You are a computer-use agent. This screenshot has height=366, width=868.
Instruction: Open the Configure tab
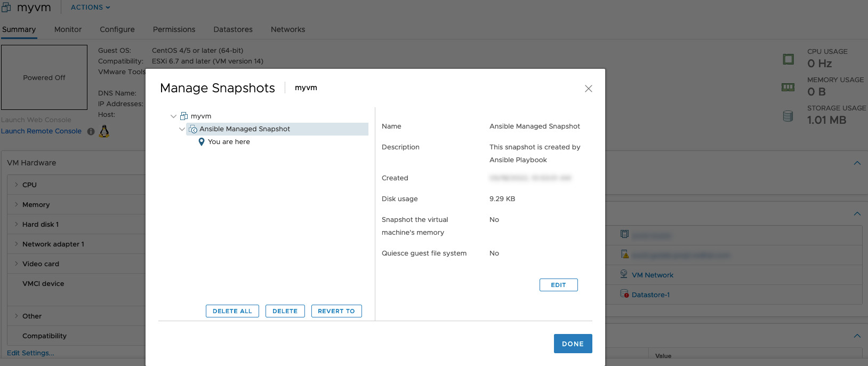117,29
